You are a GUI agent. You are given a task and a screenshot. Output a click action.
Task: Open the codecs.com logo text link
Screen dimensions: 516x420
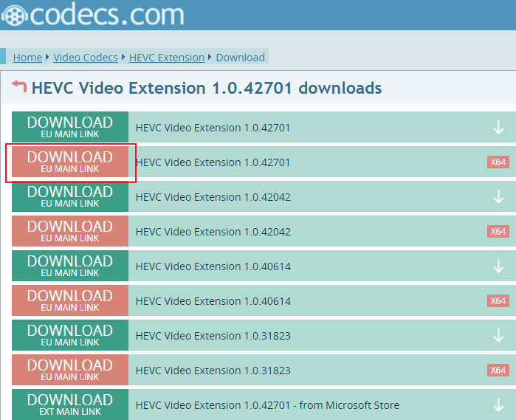[x=107, y=15]
